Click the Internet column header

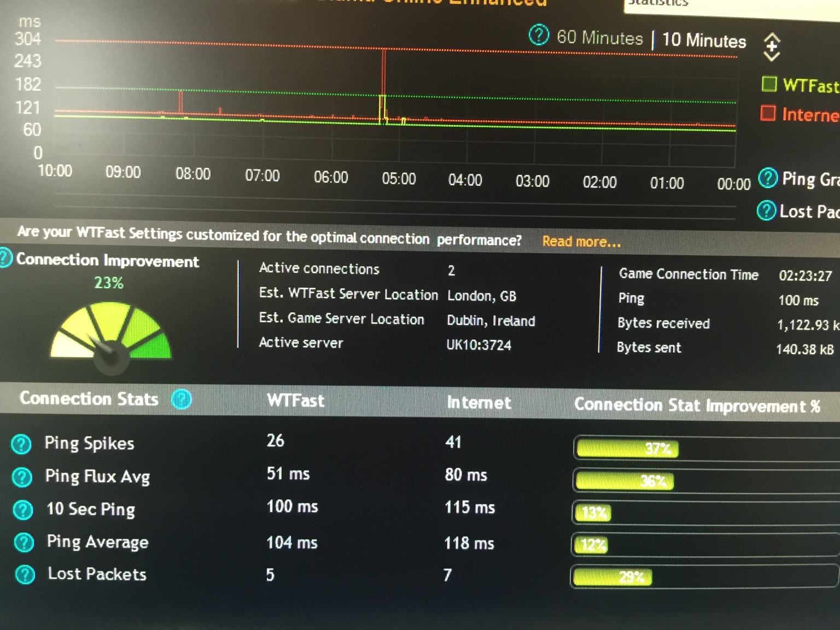(479, 402)
